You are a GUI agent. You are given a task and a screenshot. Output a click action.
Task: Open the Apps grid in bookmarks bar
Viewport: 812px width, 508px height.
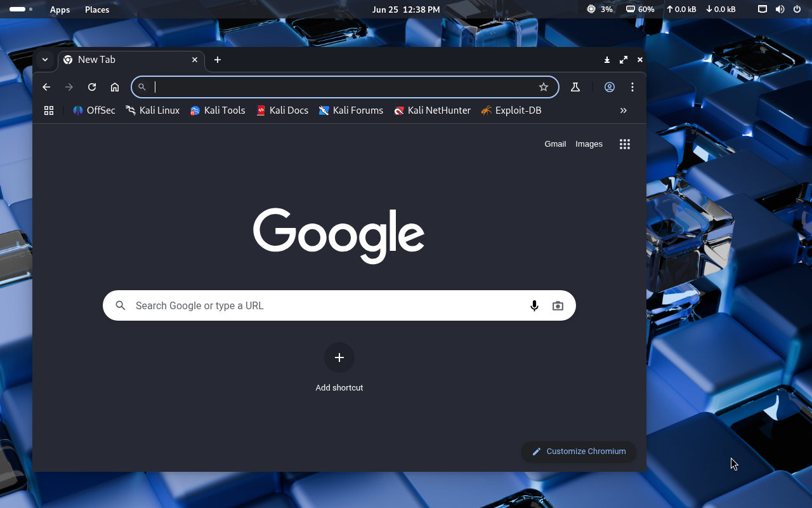coord(49,110)
